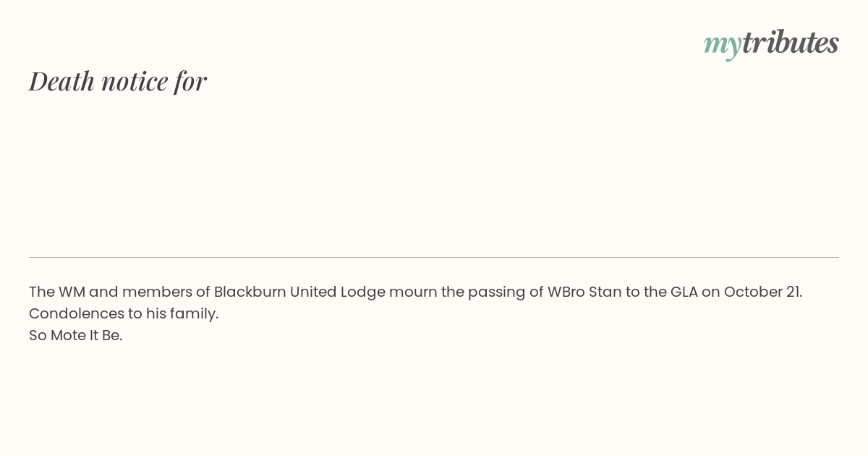Click the abbreviation 'GLA' in the notice
Viewport: 868px width, 456px height.
coord(684,292)
